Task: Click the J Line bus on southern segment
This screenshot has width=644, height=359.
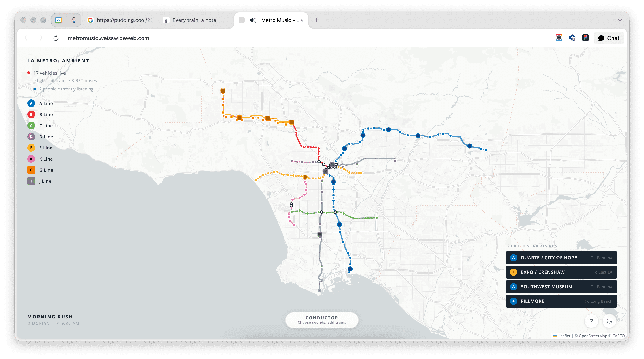Action: tap(320, 235)
